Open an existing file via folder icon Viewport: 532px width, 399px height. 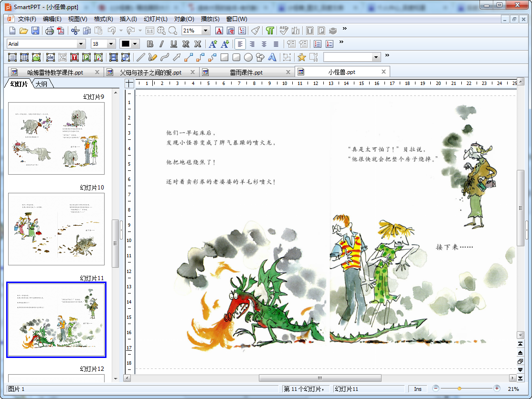click(x=24, y=31)
